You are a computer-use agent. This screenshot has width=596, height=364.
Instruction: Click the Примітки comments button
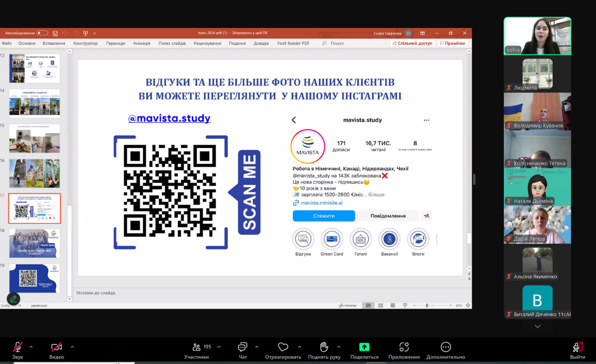click(x=453, y=43)
